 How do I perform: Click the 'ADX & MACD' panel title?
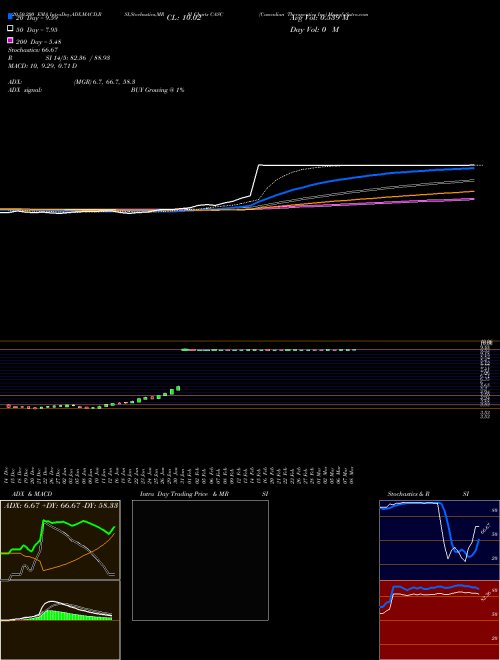(32, 494)
